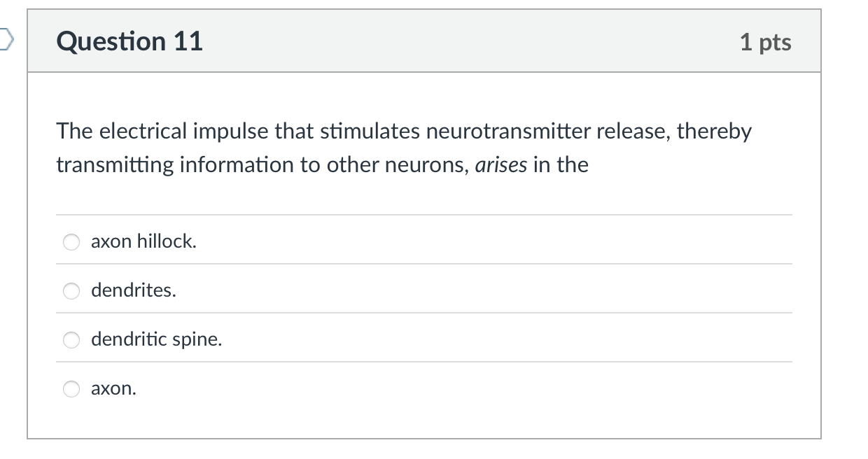
Task: Click the radio circle next to 'dendritic spine.'
Action: 71,340
